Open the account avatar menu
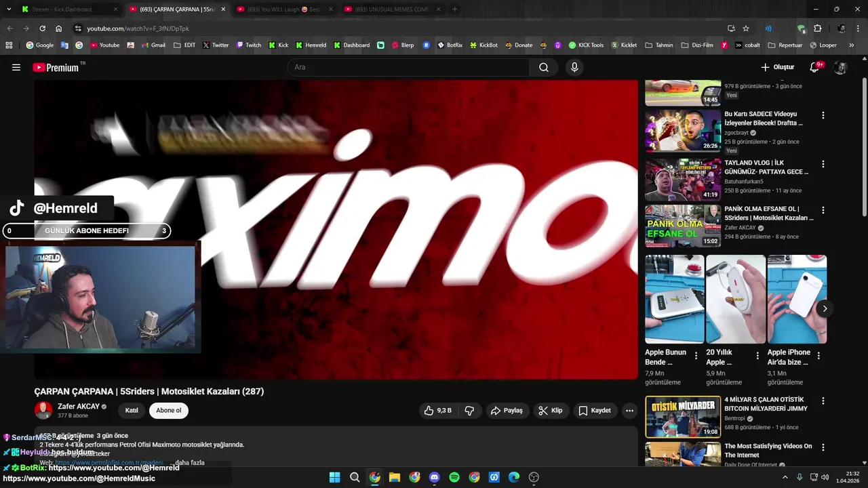 (x=840, y=67)
